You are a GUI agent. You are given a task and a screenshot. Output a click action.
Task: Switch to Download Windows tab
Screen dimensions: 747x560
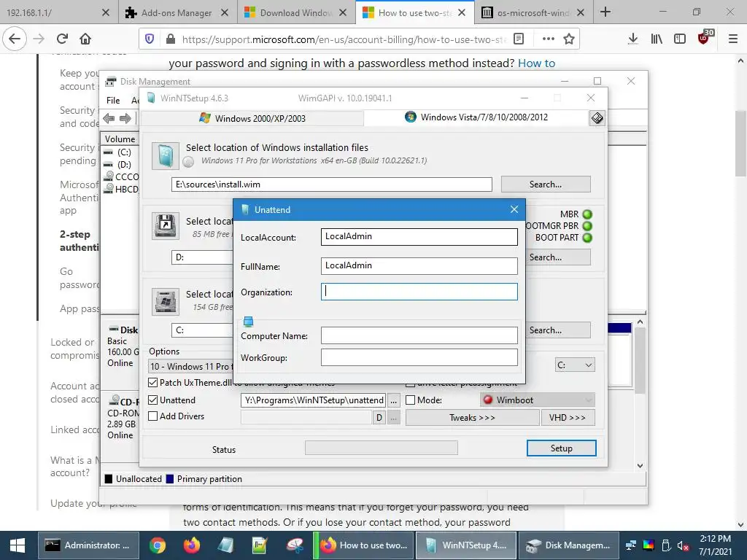(x=295, y=13)
